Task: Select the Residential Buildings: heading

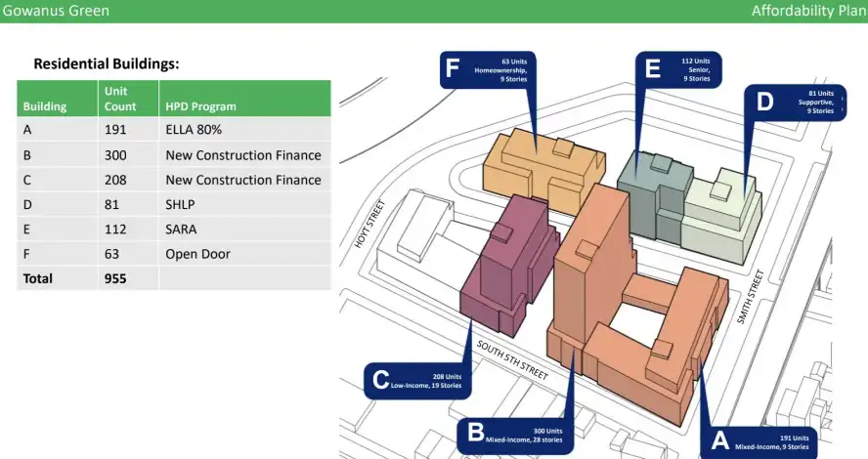Action: point(107,63)
